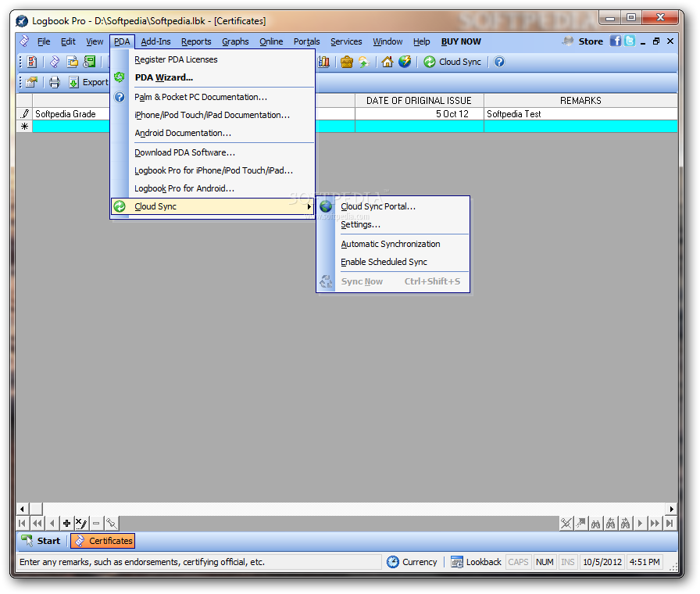700x594 pixels.
Task: Go to last record navigation button
Action: tap(670, 523)
